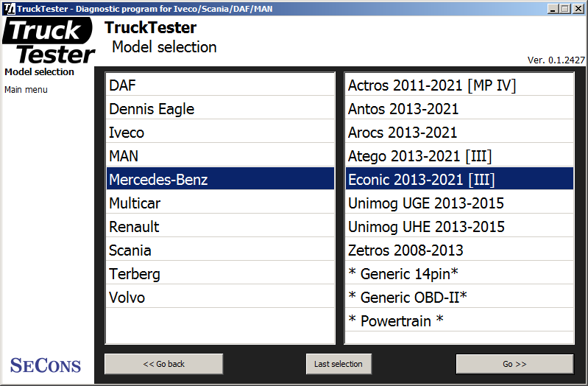
Task: Select DAF in the make list
Action: 220,85
